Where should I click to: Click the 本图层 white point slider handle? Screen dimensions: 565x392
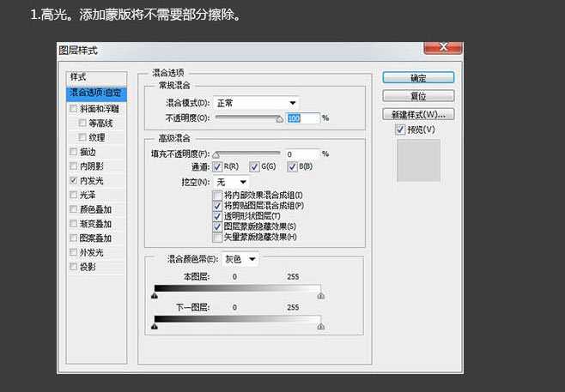(x=321, y=295)
